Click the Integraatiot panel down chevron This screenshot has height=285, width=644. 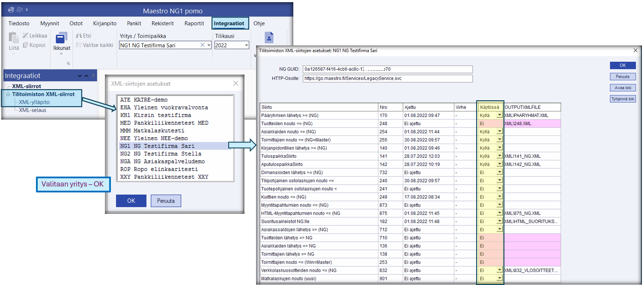pyautogui.click(x=80, y=76)
